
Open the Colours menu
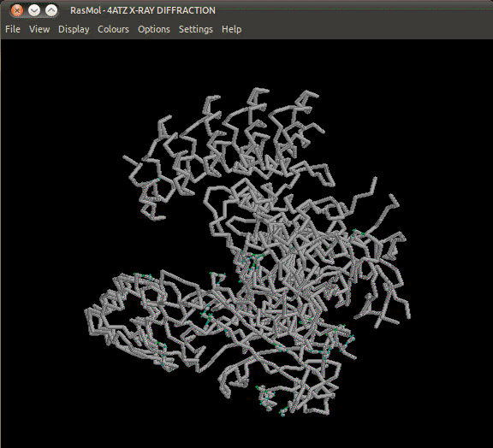pos(113,29)
